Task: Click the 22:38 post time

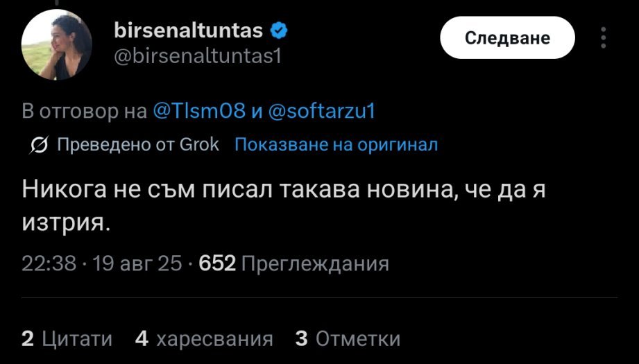Action: (x=49, y=263)
